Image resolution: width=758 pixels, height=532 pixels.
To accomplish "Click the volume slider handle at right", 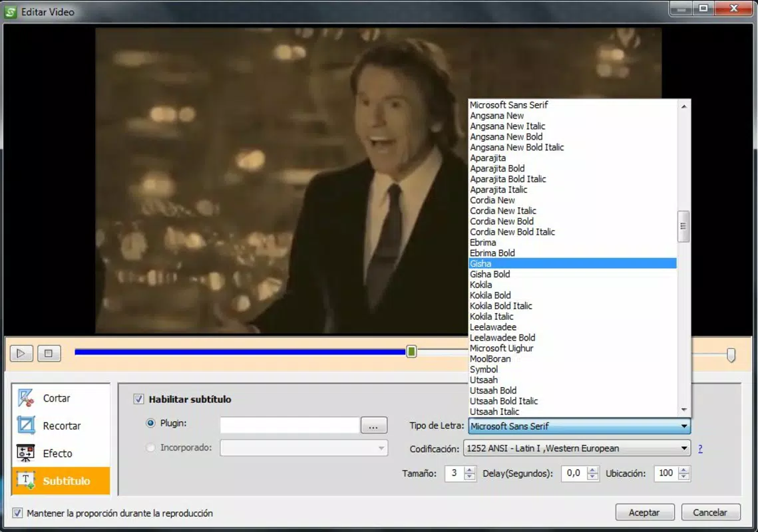I will [x=731, y=355].
